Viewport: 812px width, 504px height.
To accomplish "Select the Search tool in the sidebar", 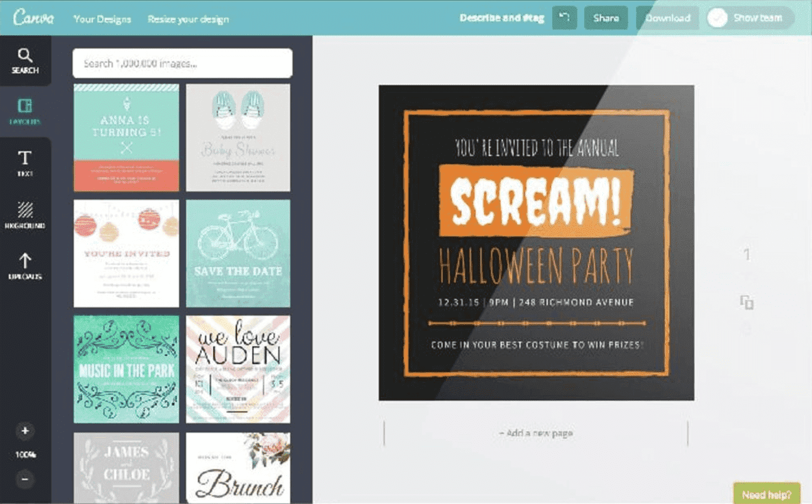I will 25,61.
